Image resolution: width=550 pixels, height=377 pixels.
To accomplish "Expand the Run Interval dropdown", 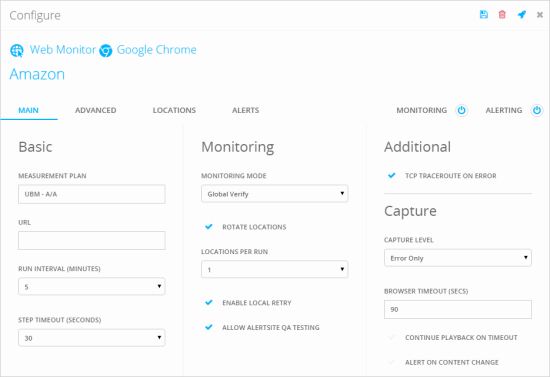I will [92, 287].
